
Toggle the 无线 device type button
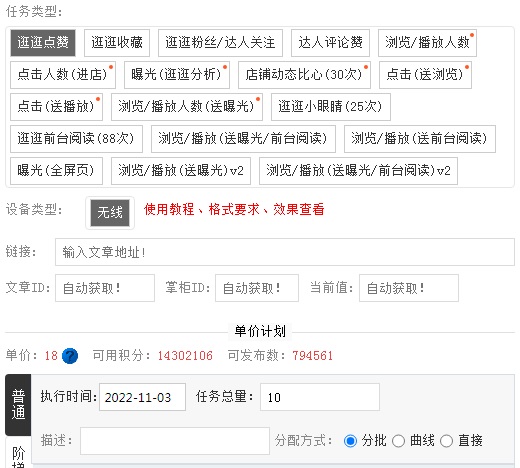[x=110, y=213]
